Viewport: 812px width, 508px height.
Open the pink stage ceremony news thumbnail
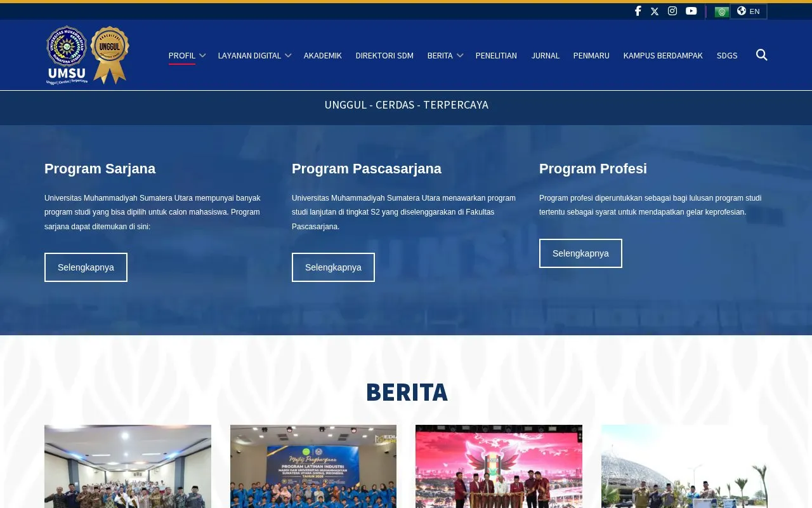tap(499, 466)
